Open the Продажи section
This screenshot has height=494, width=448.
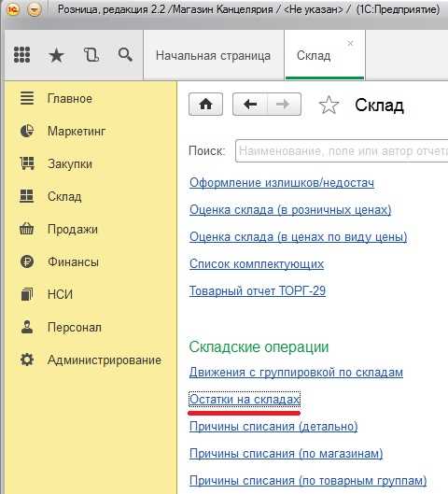pyautogui.click(x=73, y=230)
